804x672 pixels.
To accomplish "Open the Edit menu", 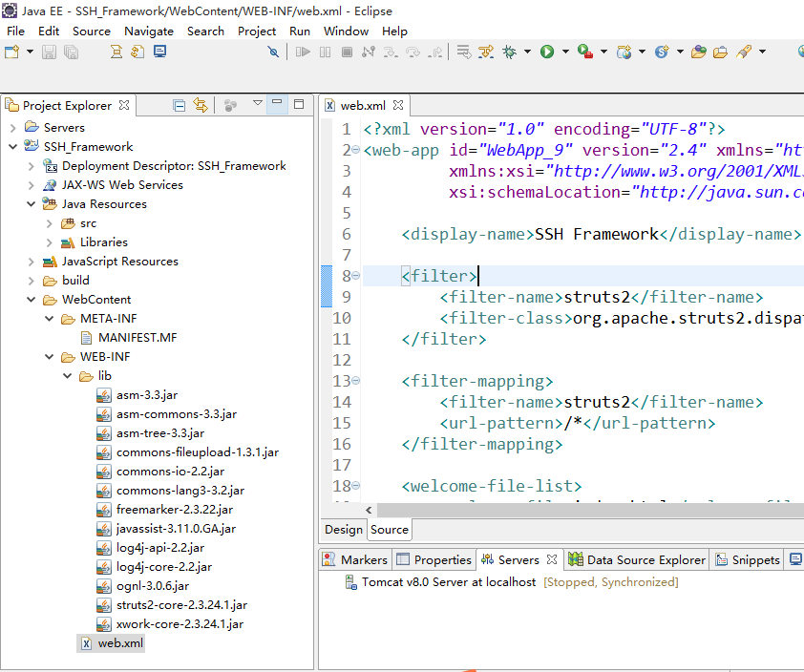I will [x=49, y=31].
